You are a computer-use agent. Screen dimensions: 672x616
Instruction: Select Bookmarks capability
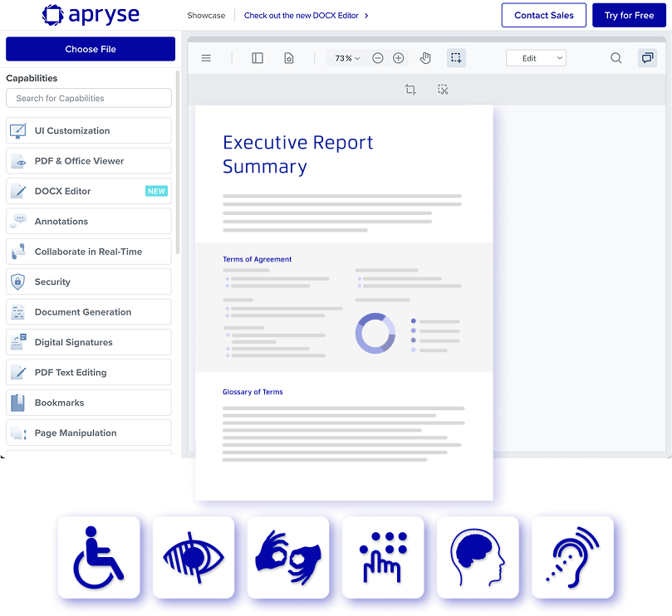[x=89, y=403]
